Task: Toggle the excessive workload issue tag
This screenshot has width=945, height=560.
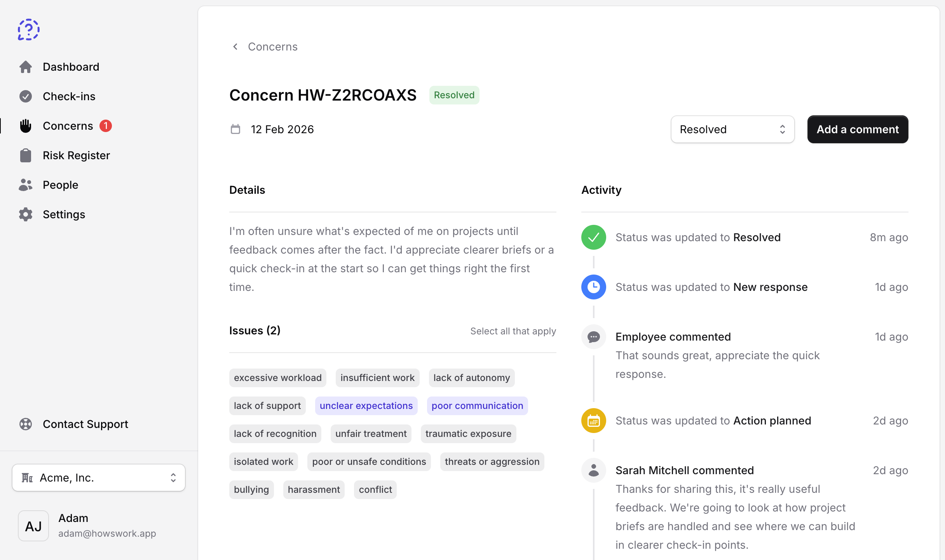Action: 277,377
